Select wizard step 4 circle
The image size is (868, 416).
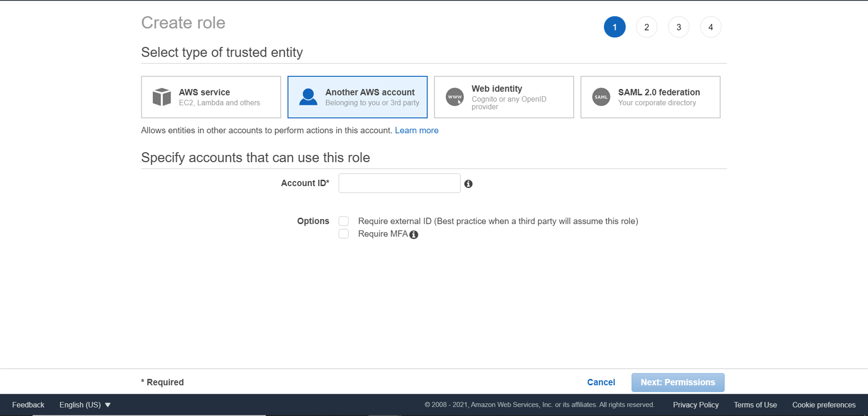710,27
